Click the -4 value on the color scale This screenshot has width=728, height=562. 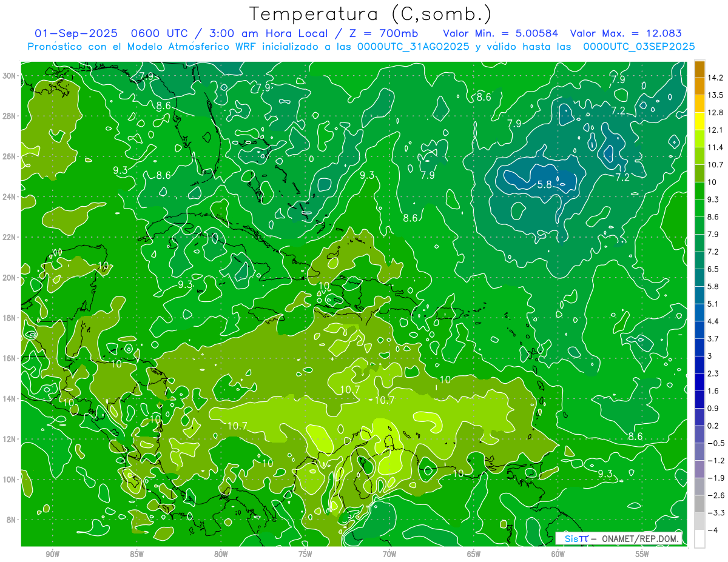[712, 530]
